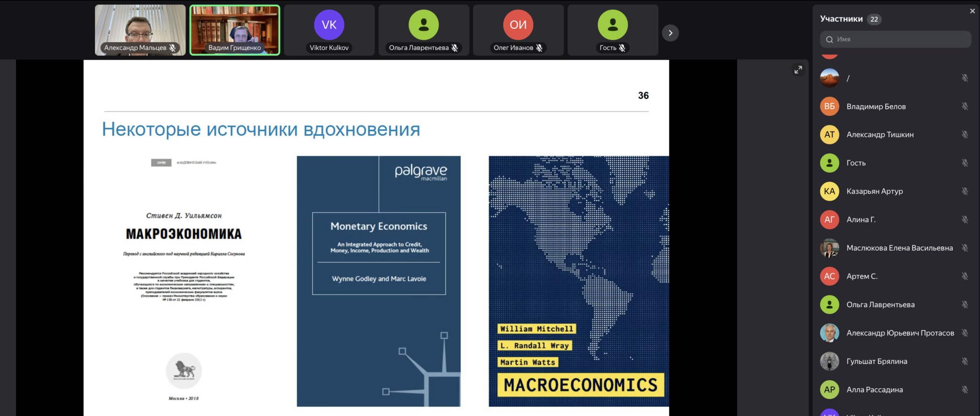
Task: Close the participants panel
Action: [x=972, y=11]
